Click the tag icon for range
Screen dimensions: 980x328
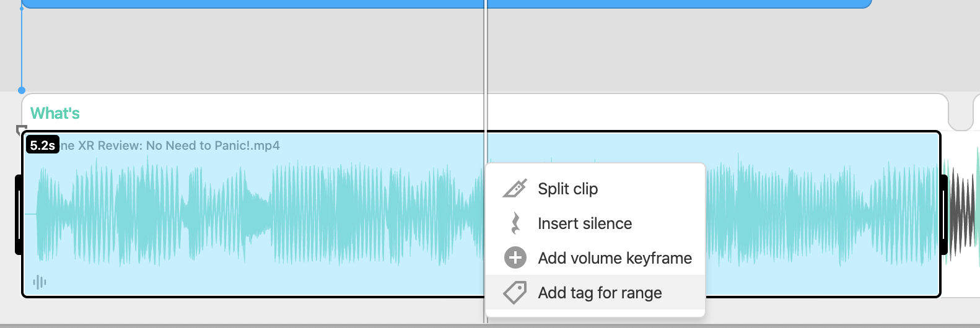coord(515,293)
